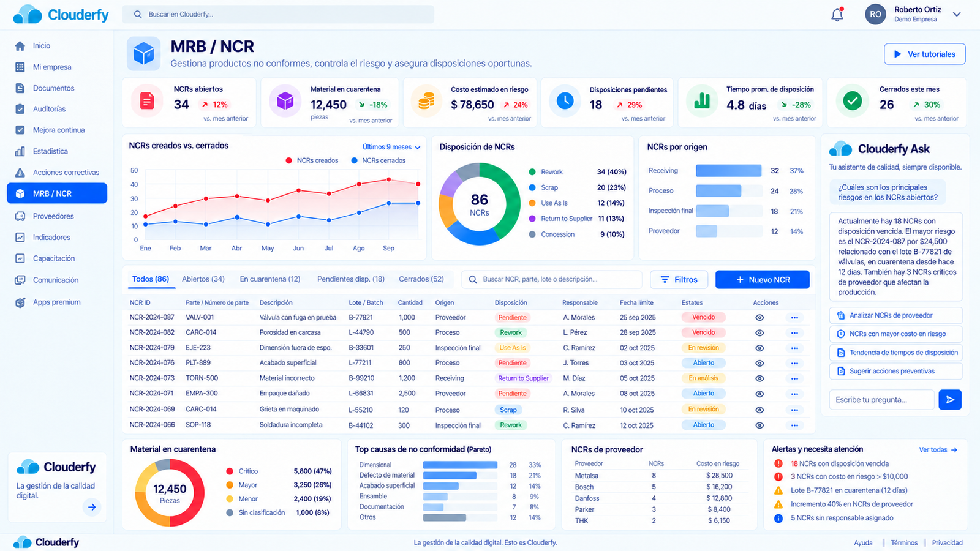Click Acciones correctivas warning icon
This screenshot has width=980, height=551.
[x=20, y=173]
